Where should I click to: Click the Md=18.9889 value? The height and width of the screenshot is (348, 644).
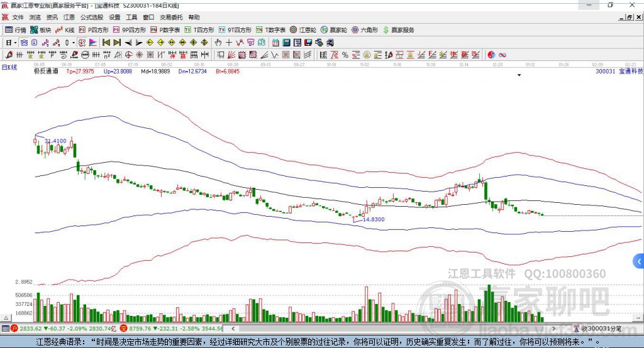coord(155,72)
